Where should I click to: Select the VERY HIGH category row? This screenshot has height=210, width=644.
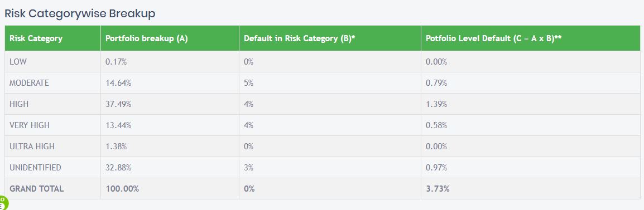[323, 125]
